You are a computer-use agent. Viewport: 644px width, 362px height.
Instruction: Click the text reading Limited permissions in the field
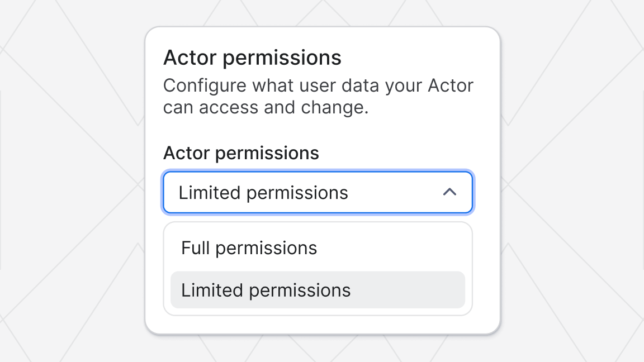tap(263, 192)
